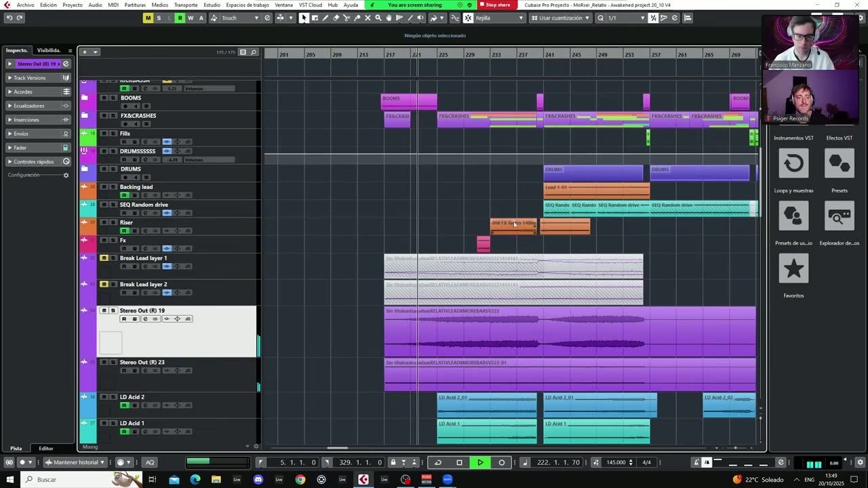The height and width of the screenshot is (488, 868).
Task: Click the tempo value 145.000
Action: [616, 462]
